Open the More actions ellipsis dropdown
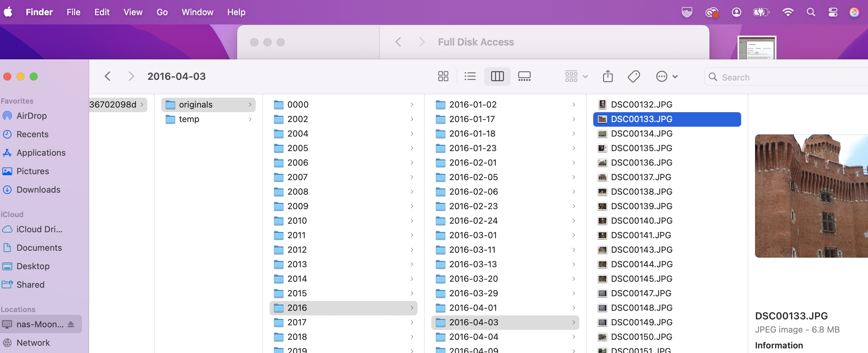 (x=667, y=77)
